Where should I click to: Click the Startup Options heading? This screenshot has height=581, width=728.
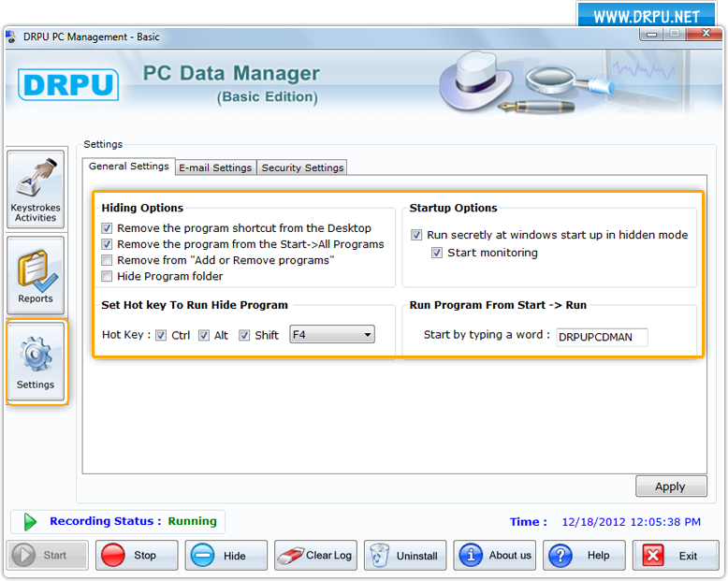pyautogui.click(x=453, y=208)
